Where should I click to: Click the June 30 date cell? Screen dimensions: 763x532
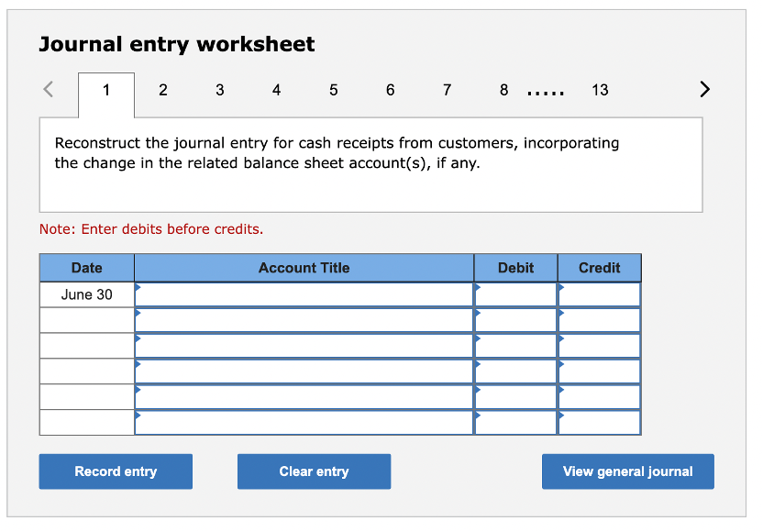tap(86, 294)
